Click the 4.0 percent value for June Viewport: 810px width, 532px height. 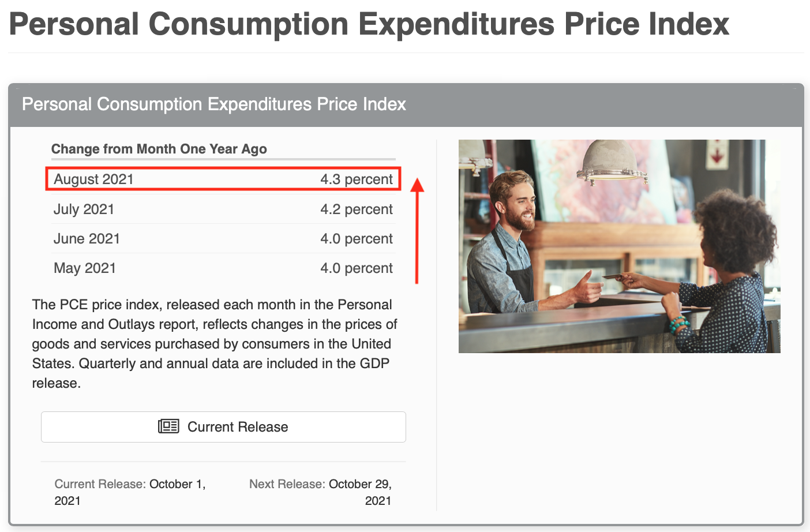click(x=357, y=238)
